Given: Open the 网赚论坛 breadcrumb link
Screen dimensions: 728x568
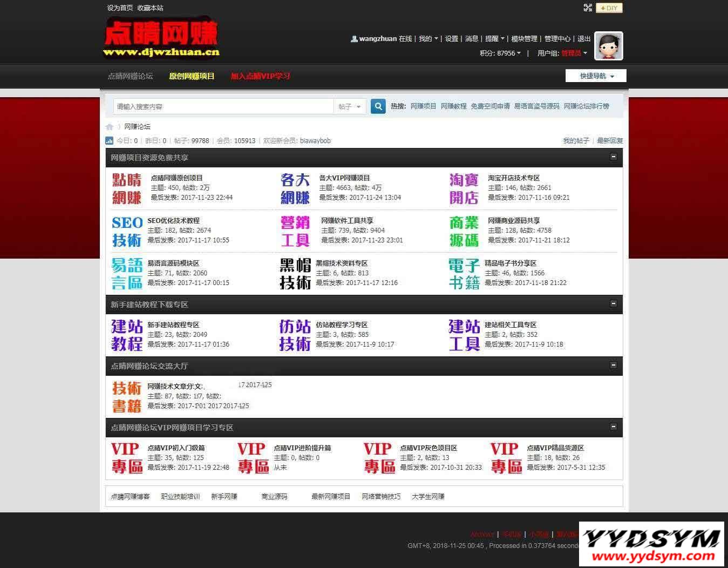Looking at the screenshot, I should point(137,127).
